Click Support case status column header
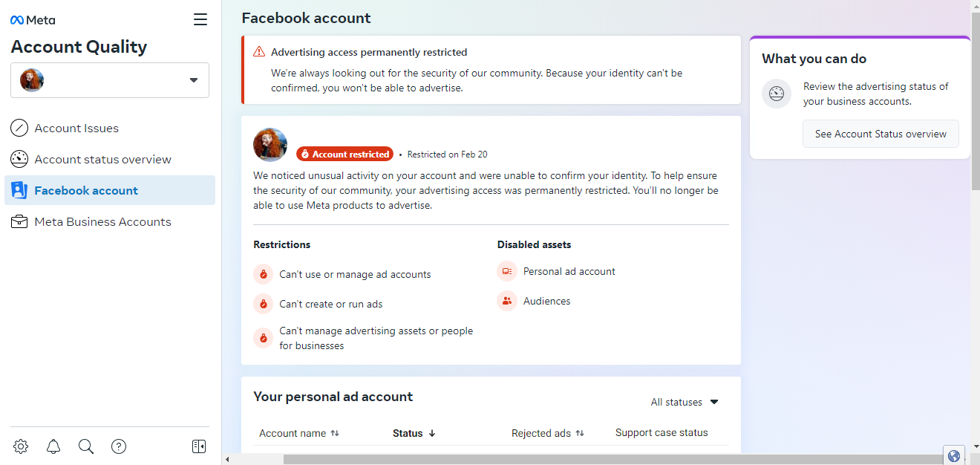Screen dimensions: 980x465 661,432
